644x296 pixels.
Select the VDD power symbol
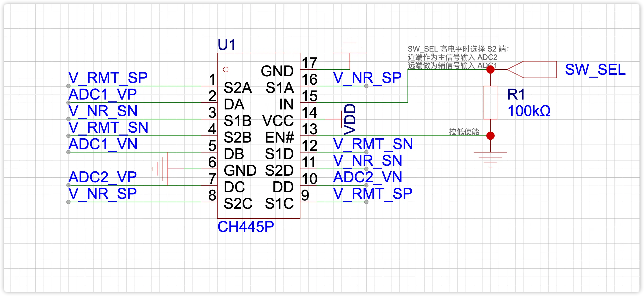348,119
